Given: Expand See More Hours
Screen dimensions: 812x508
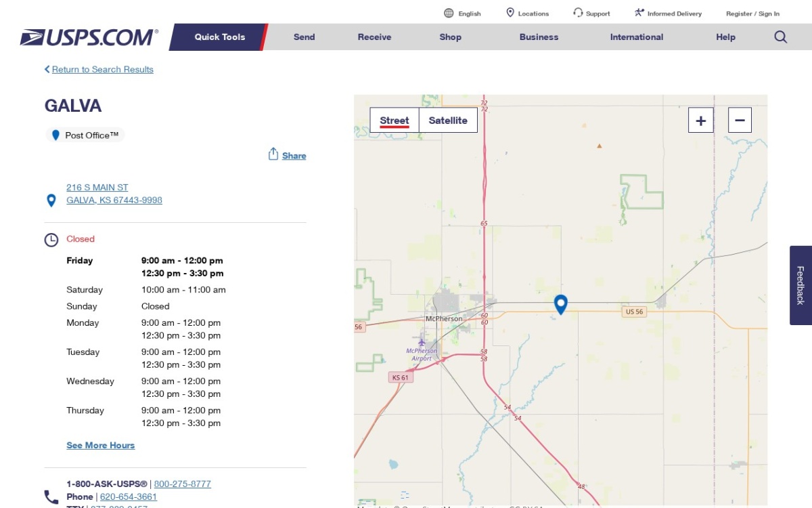Looking at the screenshot, I should tap(101, 445).
